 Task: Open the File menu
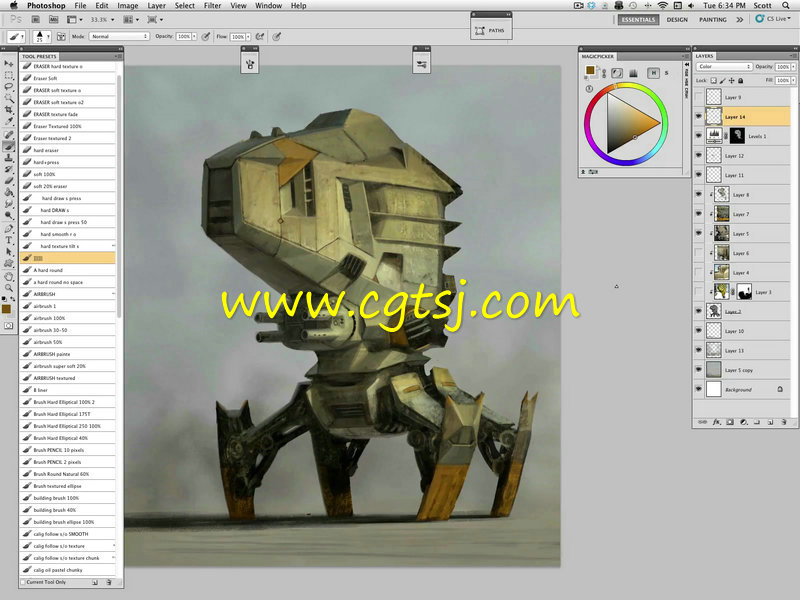point(81,6)
